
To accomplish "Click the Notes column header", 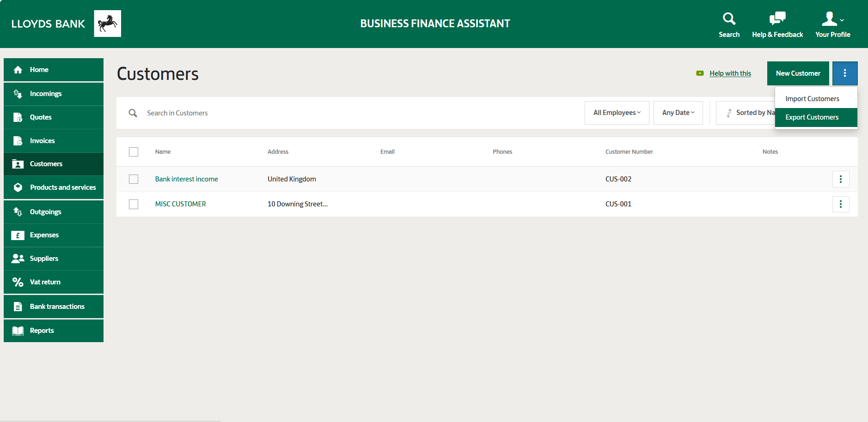I will click(770, 152).
